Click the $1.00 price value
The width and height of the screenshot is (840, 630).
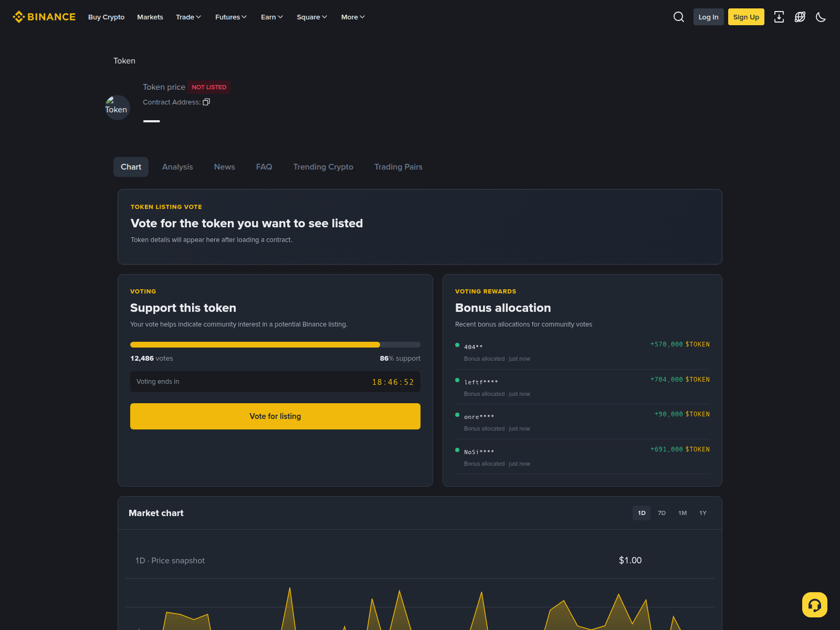coord(630,560)
